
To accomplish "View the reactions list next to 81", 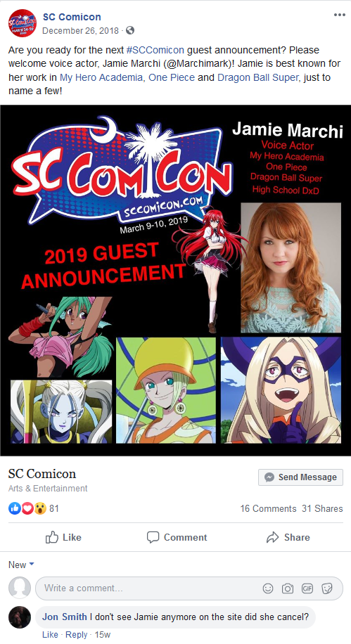I will pyautogui.click(x=27, y=508).
